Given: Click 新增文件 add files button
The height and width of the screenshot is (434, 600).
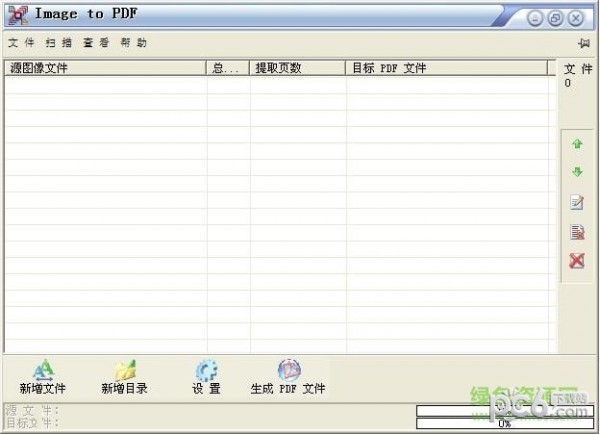Looking at the screenshot, I should pyautogui.click(x=42, y=377).
